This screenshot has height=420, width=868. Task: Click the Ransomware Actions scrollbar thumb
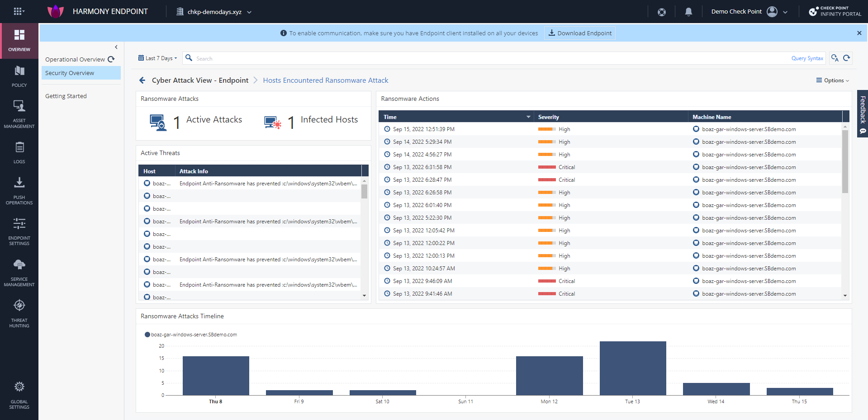pos(845,161)
